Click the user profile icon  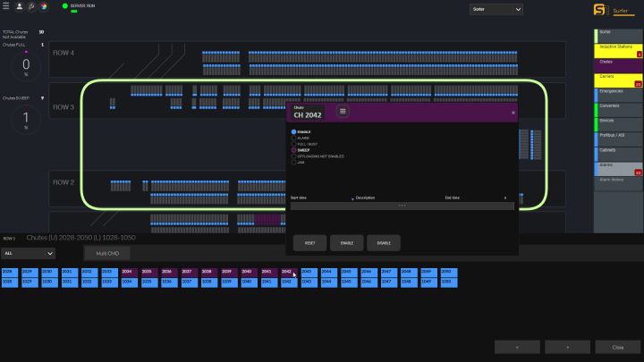(19, 6)
